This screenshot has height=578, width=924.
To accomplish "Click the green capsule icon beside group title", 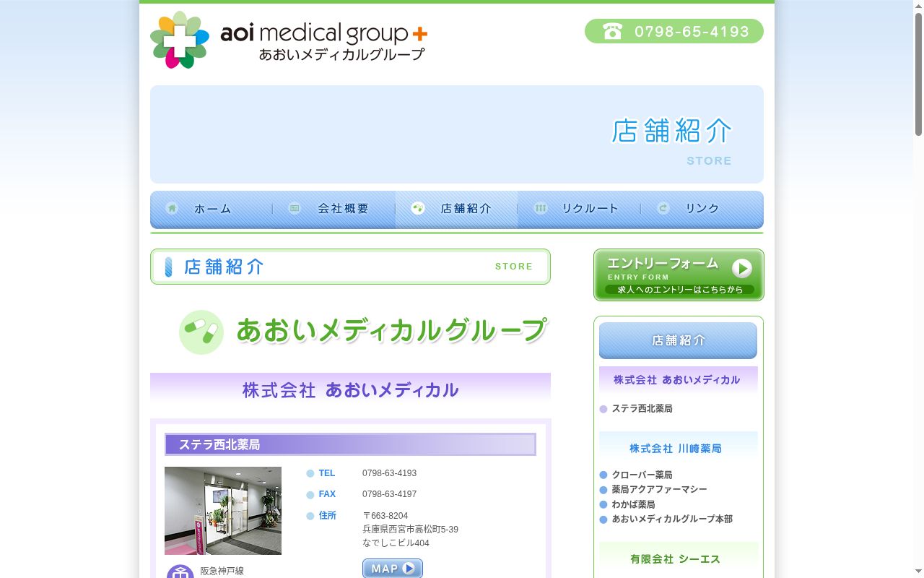I will pos(201,332).
